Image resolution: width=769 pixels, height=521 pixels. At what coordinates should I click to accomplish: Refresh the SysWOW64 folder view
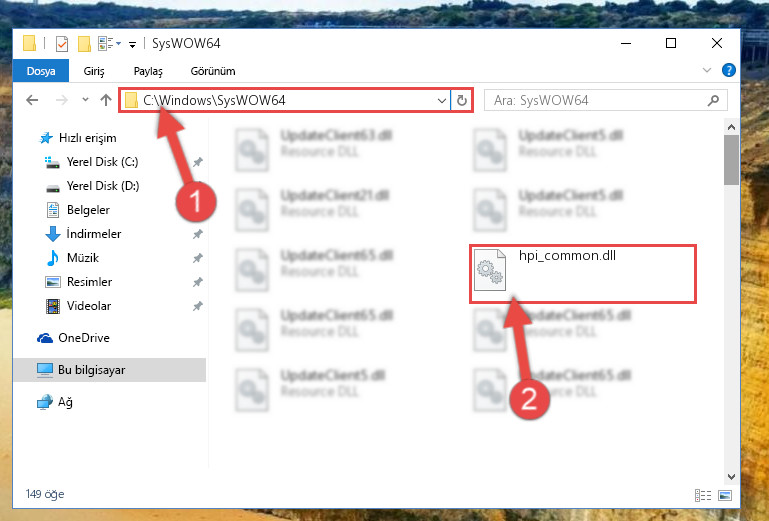(461, 101)
